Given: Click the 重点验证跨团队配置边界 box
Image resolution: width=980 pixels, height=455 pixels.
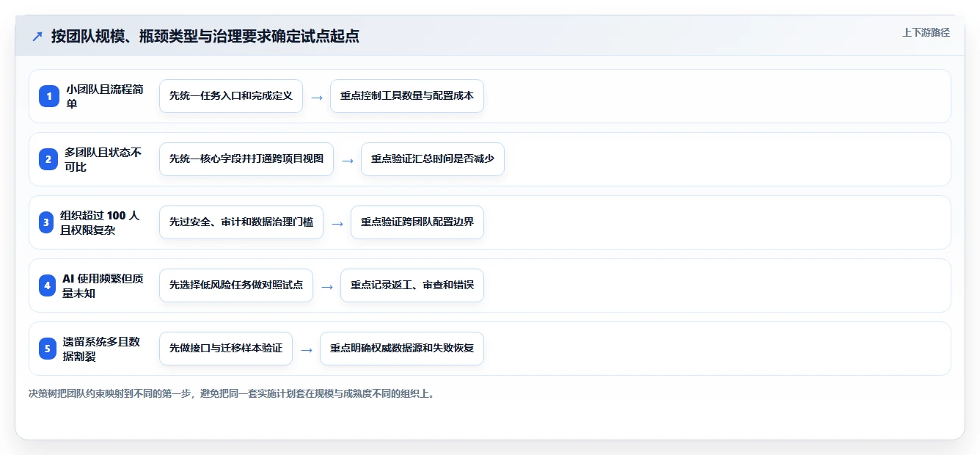Looking at the screenshot, I should (x=417, y=222).
